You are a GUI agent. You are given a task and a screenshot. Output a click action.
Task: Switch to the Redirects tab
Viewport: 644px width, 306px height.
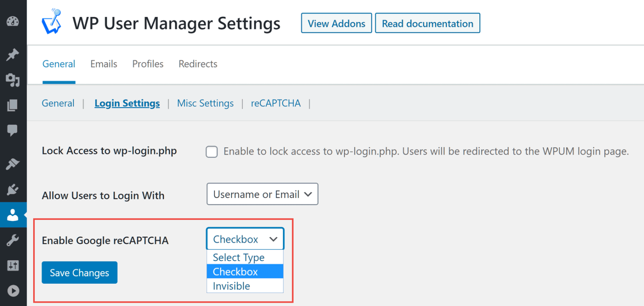coord(198,64)
